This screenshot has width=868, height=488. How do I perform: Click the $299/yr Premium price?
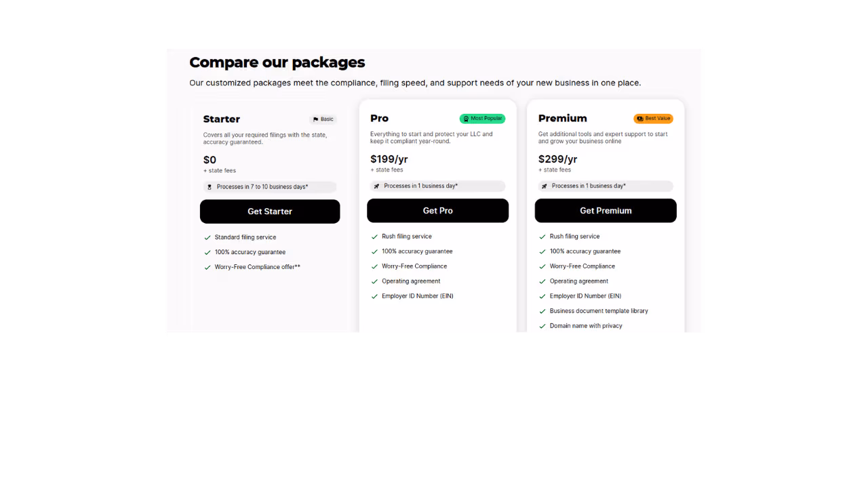coord(557,159)
